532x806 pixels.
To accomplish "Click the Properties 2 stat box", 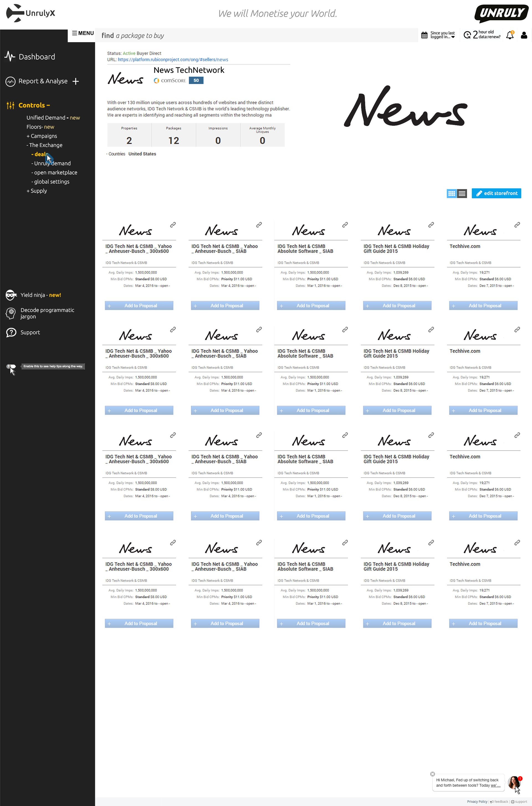I will pos(129,135).
